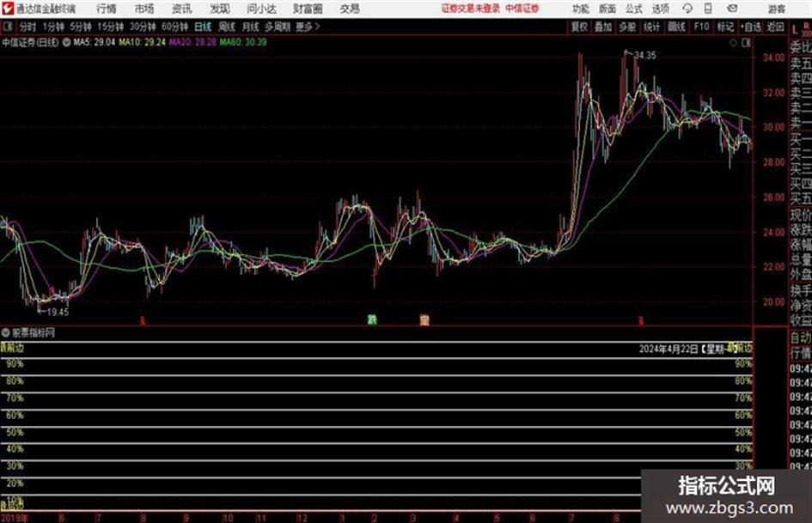Click the diamond icon at chart top-right
812x523 pixels.
tap(733, 43)
